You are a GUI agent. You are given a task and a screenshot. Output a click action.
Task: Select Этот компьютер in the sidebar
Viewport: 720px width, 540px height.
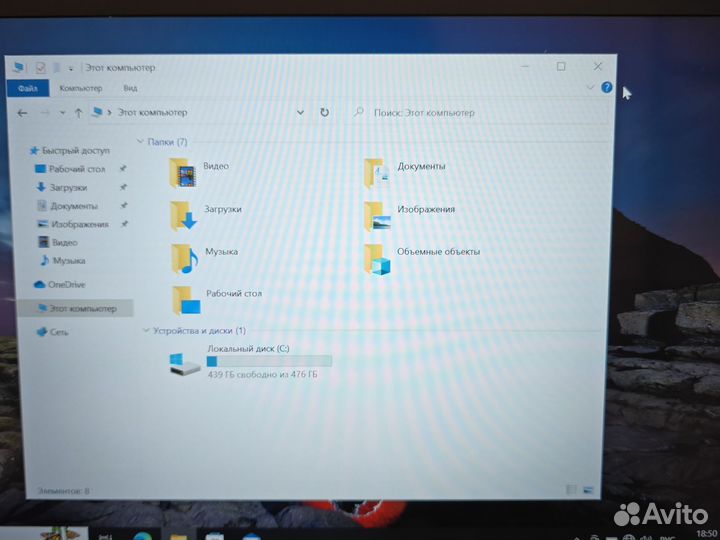pos(77,308)
